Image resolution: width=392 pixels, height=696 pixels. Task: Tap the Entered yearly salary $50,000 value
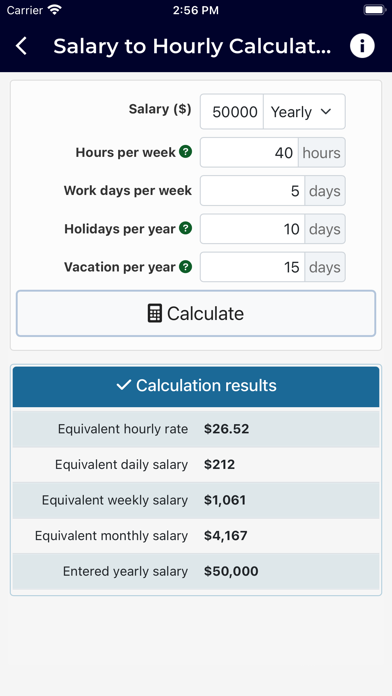point(231,571)
